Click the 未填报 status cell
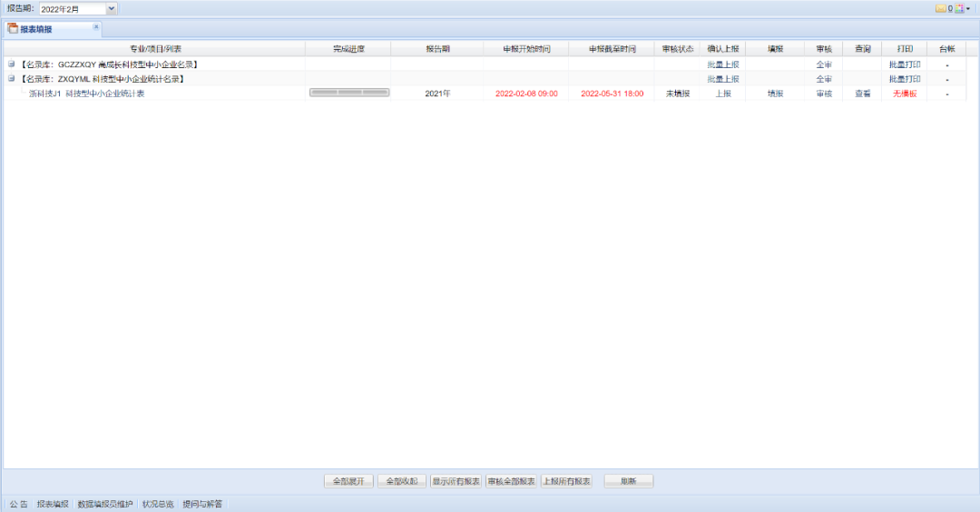980x512 pixels. tap(678, 94)
